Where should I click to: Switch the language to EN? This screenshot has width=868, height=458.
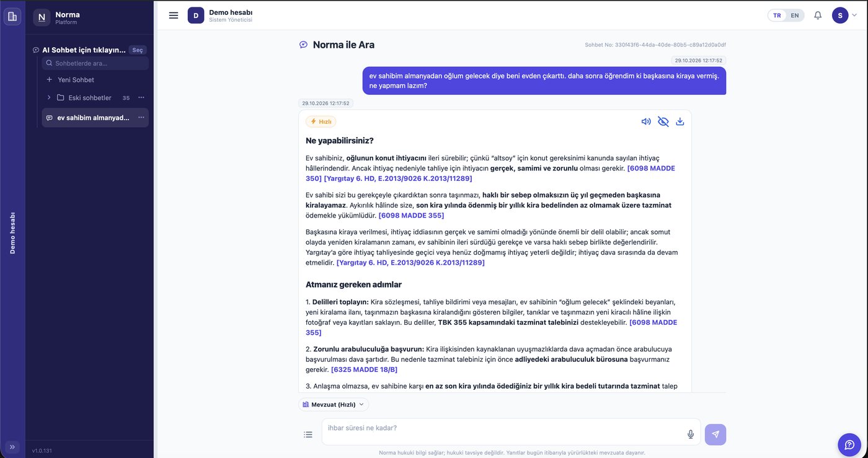pos(795,15)
